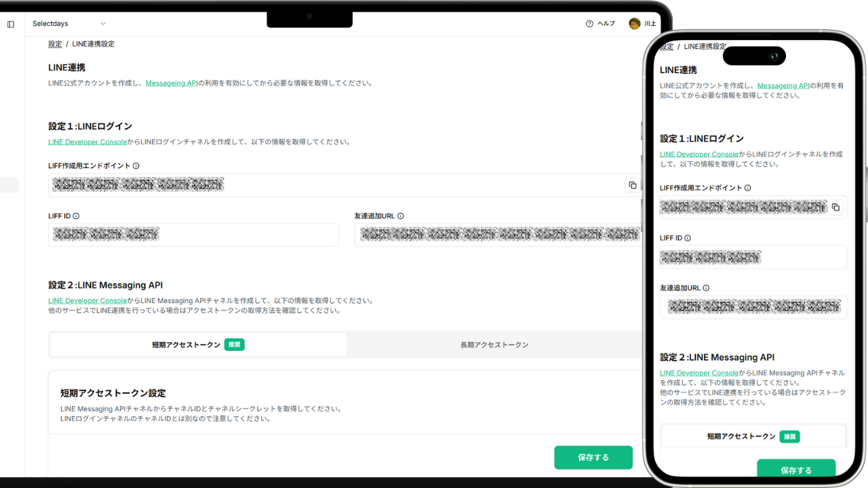Show LIFF ID info tooltip on laptop
This screenshot has height=488, width=868.
pos(76,216)
